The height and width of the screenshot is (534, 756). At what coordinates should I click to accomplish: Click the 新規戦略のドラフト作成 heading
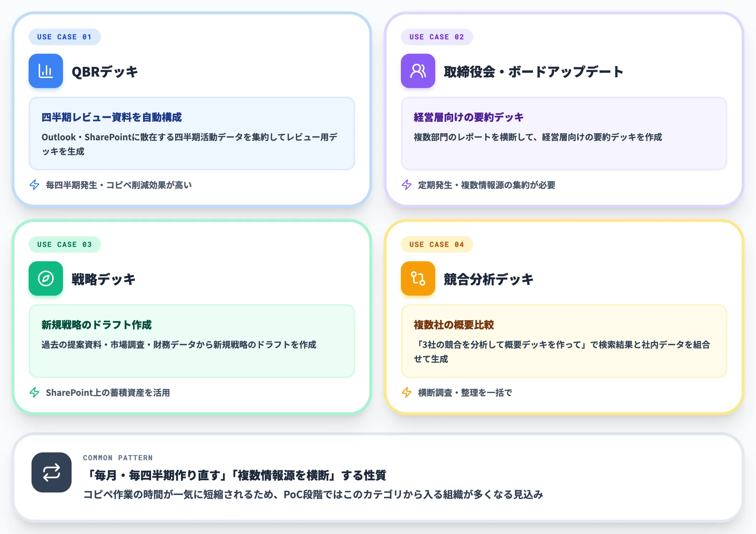tap(97, 325)
